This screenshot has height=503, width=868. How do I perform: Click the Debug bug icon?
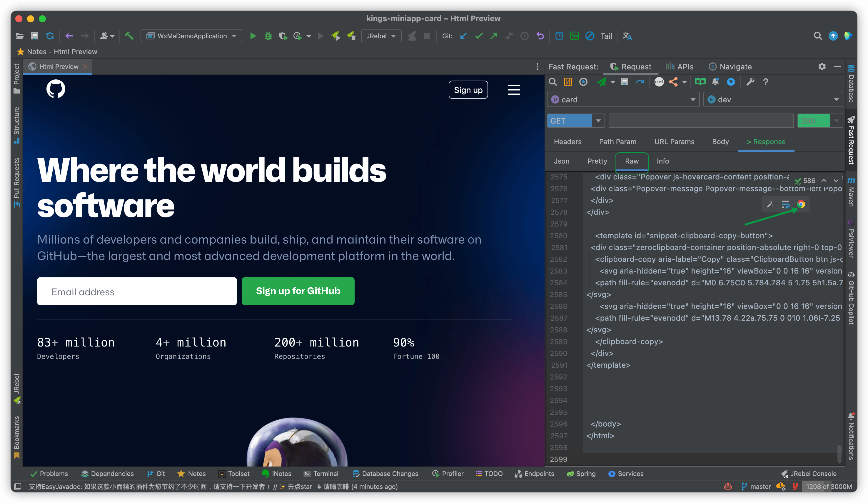click(x=268, y=36)
